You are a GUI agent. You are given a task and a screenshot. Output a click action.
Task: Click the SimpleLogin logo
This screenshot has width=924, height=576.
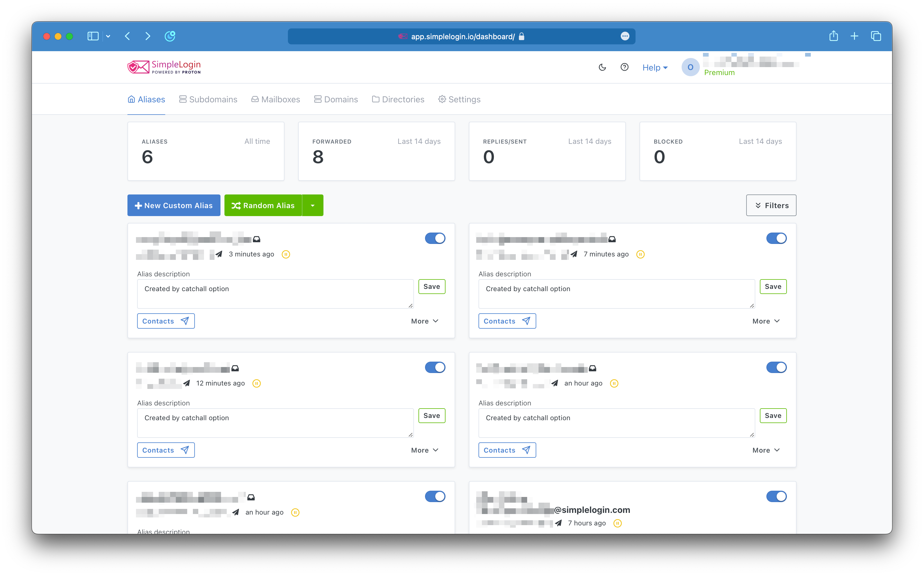click(164, 67)
